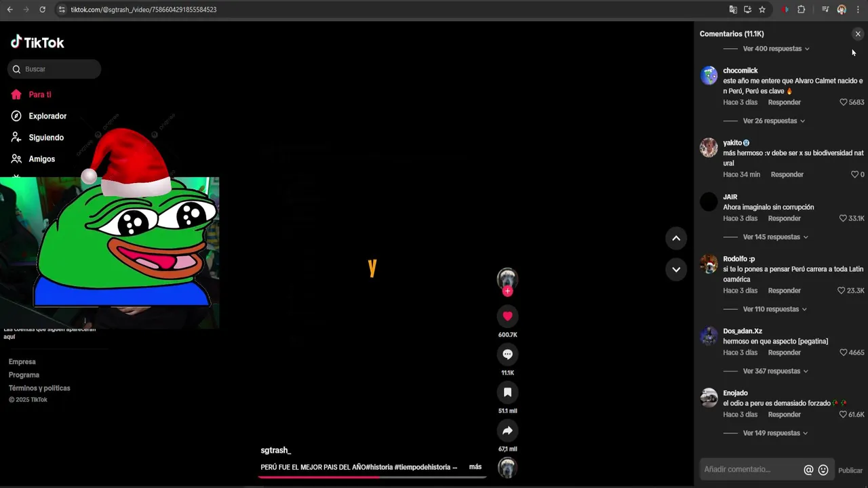Reply to Dos_adan.Xz's comment
The height and width of the screenshot is (488, 868).
tap(784, 352)
